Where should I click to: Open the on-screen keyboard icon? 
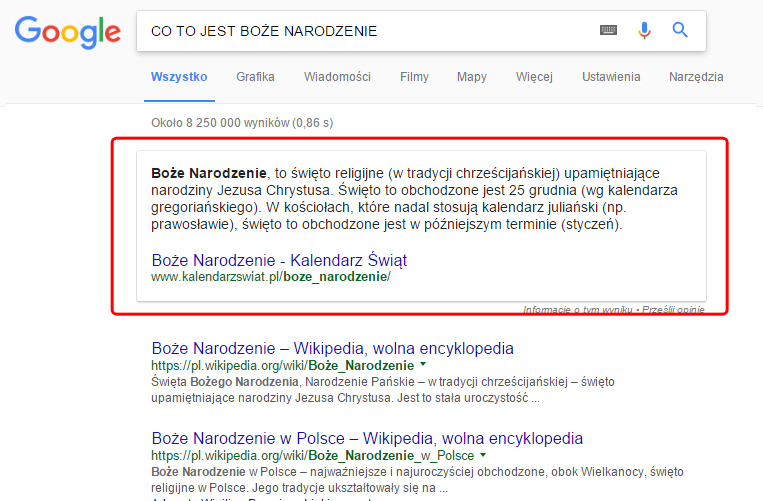coord(609,31)
